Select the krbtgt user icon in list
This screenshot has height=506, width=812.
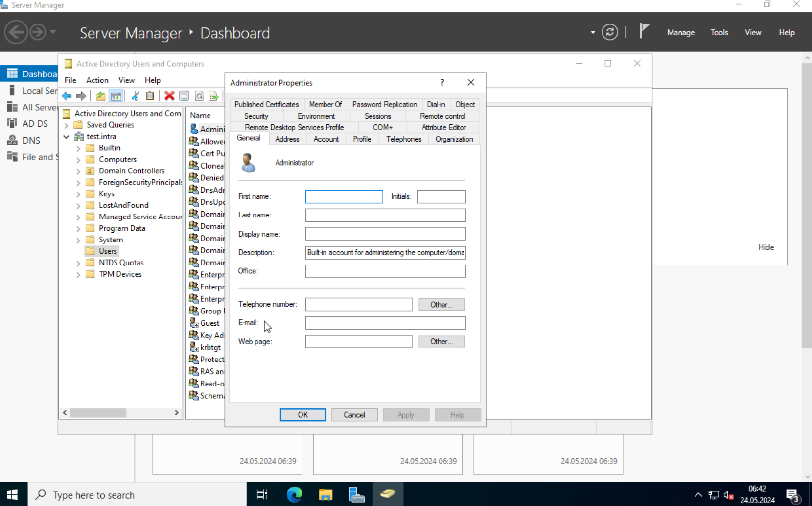coord(194,347)
